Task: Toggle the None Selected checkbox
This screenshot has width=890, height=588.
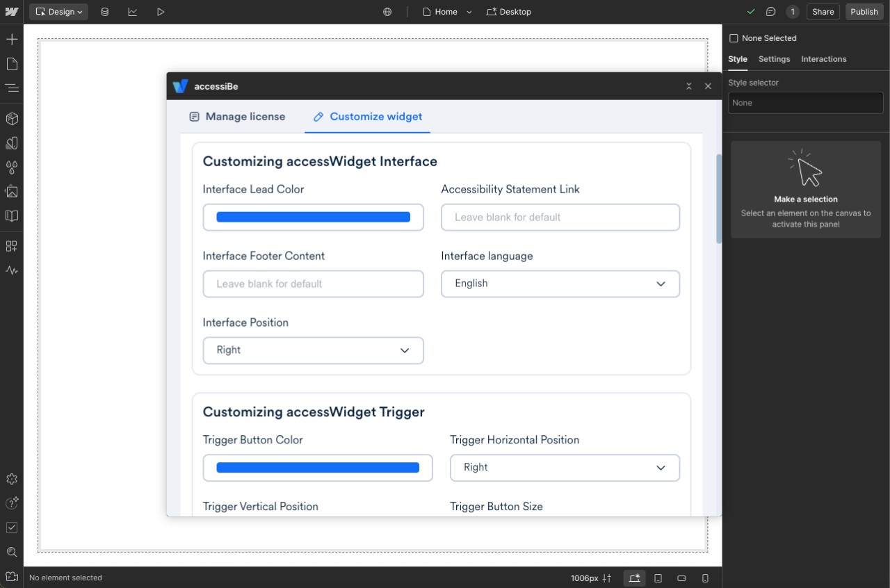Action: click(734, 38)
